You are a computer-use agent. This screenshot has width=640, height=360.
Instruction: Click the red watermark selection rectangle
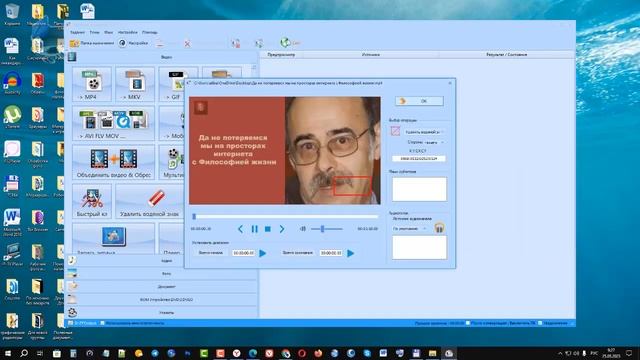click(352, 186)
